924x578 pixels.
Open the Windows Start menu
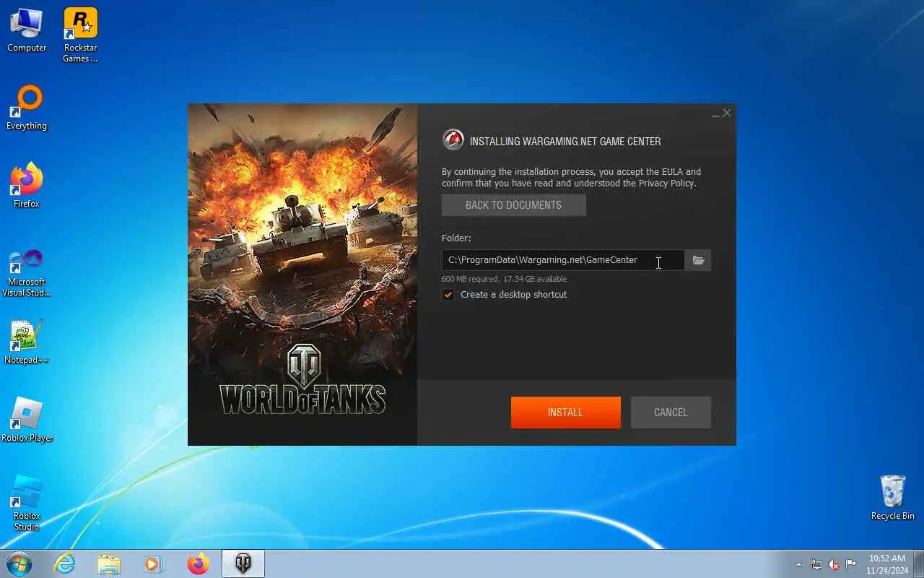tap(19, 564)
